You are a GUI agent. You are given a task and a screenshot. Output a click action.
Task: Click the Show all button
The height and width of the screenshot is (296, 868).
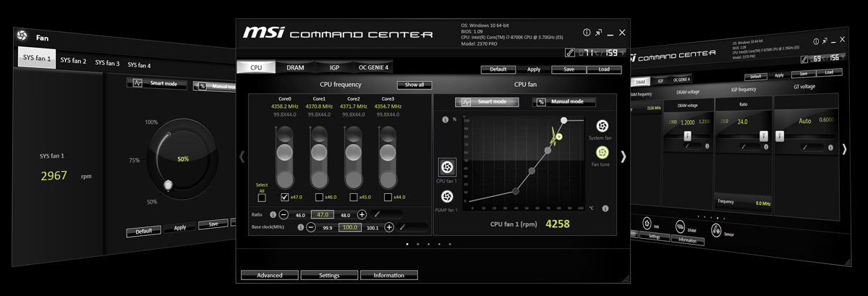tap(414, 85)
